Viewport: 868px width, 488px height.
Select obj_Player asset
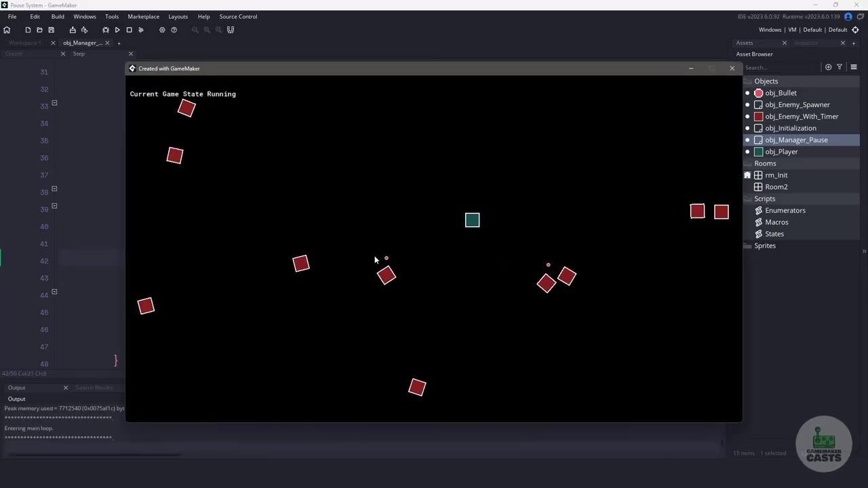point(781,152)
